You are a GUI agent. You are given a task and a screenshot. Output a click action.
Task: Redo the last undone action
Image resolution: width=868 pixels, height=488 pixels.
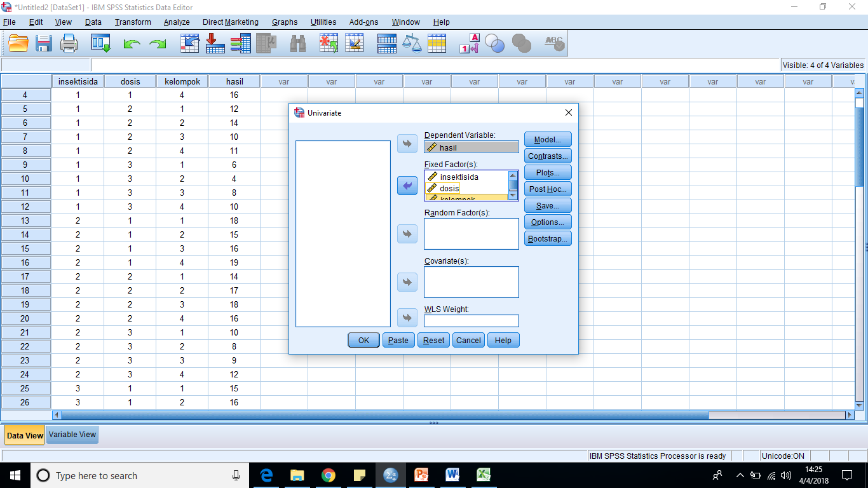(x=156, y=43)
